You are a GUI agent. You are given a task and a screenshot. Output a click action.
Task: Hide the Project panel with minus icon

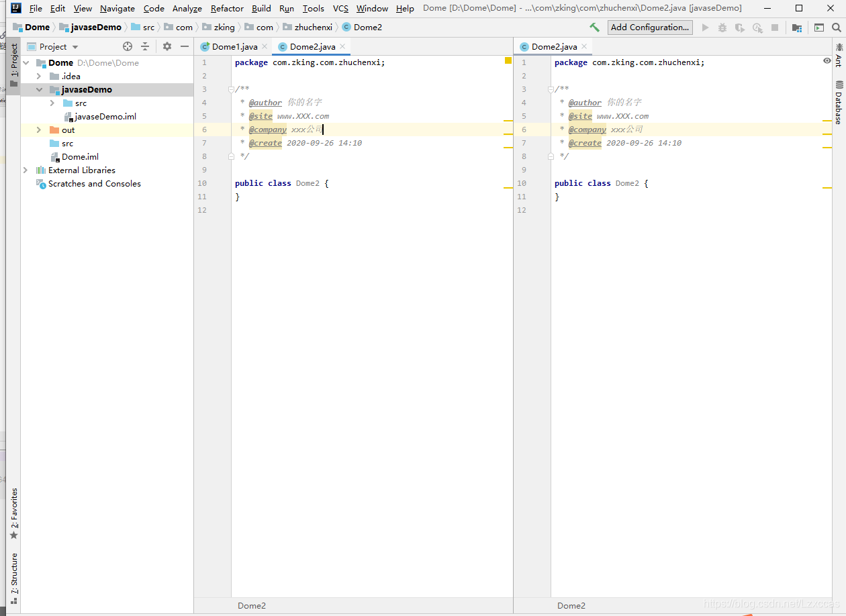point(185,46)
